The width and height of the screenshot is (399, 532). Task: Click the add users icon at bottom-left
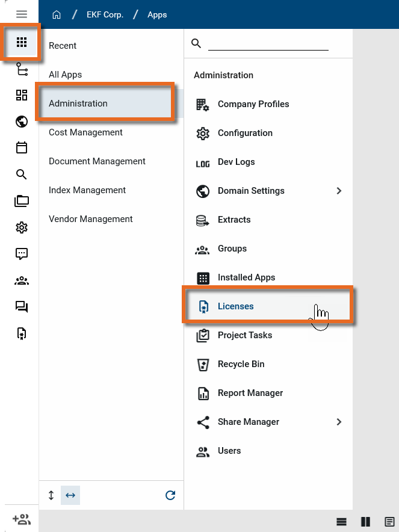(x=21, y=519)
